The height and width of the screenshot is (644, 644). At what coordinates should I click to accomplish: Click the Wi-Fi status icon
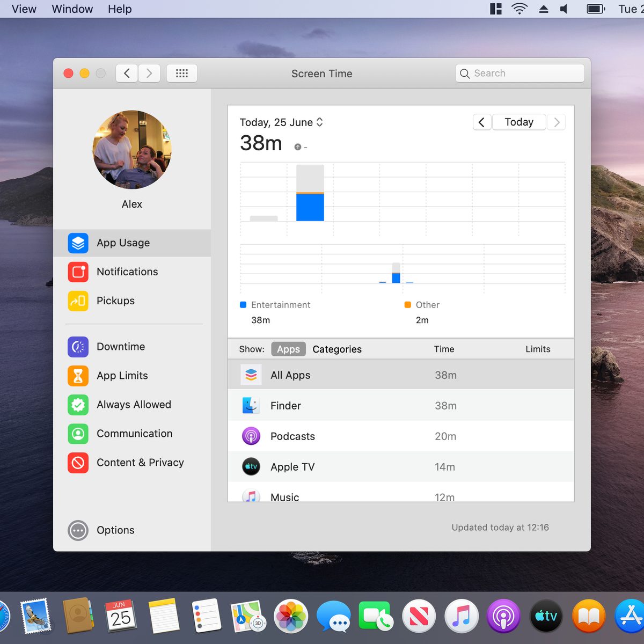click(519, 9)
